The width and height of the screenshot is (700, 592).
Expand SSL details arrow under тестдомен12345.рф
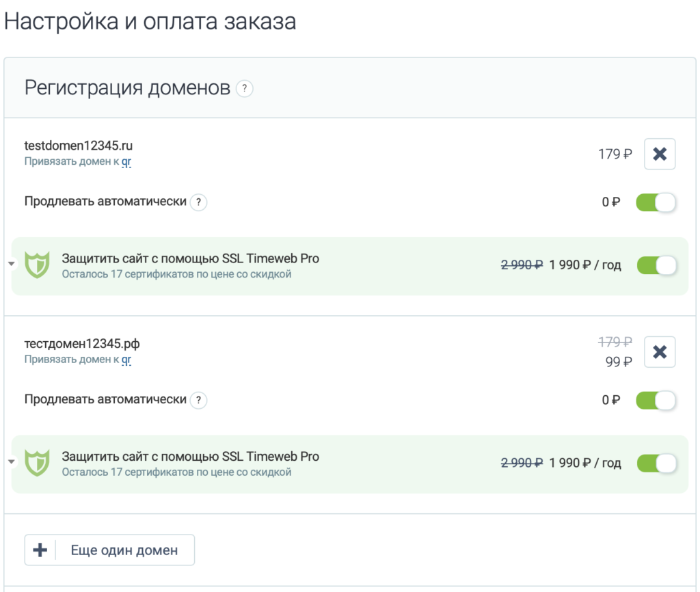tap(12, 461)
